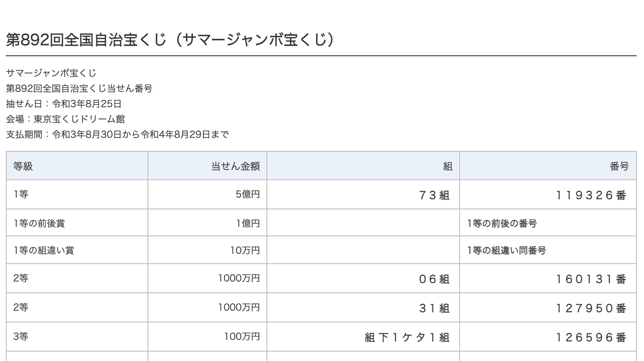Click the 会場 venue text line
The width and height of the screenshot is (644, 361).
65,119
